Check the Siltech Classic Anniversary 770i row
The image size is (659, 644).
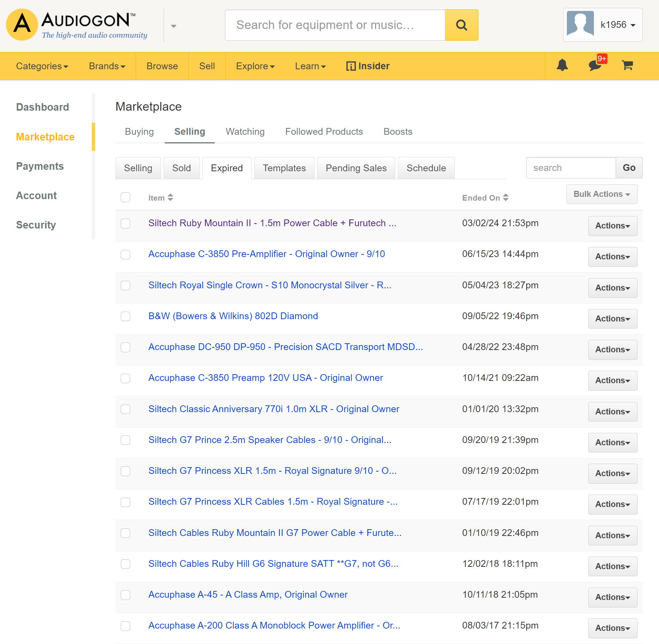point(125,409)
